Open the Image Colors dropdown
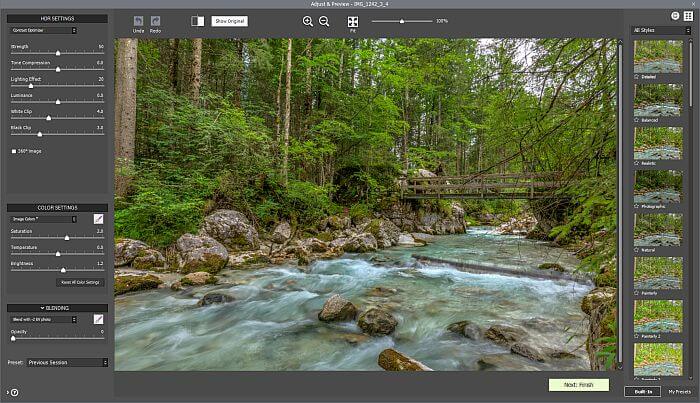The height and width of the screenshot is (403, 700). point(43,219)
